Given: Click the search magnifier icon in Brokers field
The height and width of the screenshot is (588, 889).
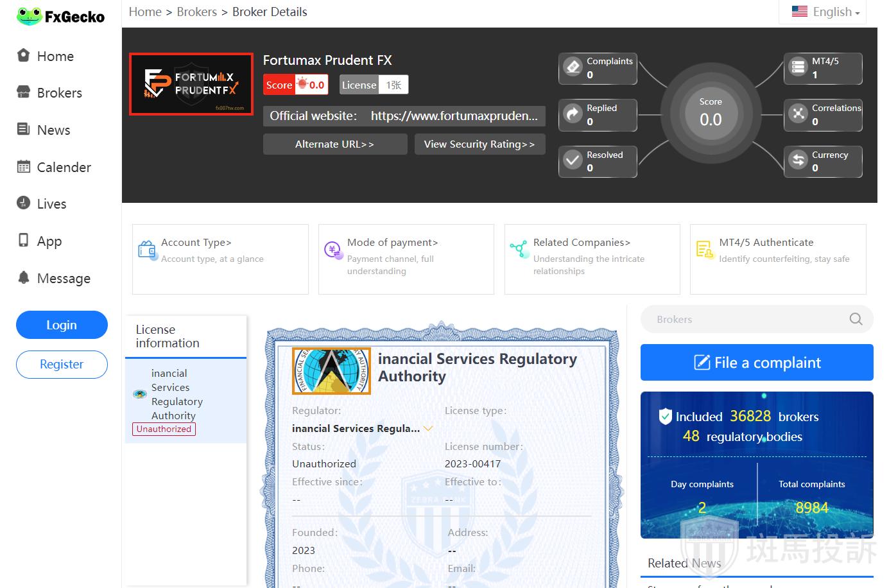Looking at the screenshot, I should pos(856,319).
